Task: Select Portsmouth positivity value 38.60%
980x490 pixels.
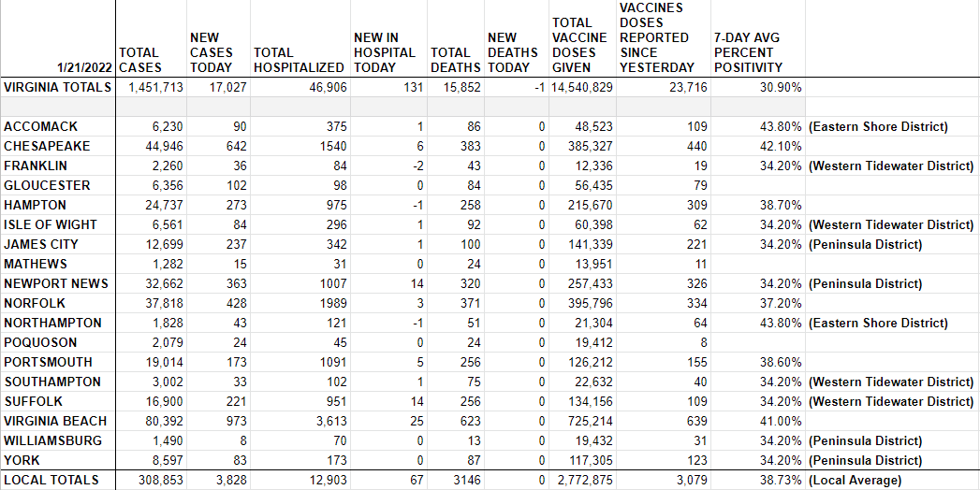Action: 782,363
